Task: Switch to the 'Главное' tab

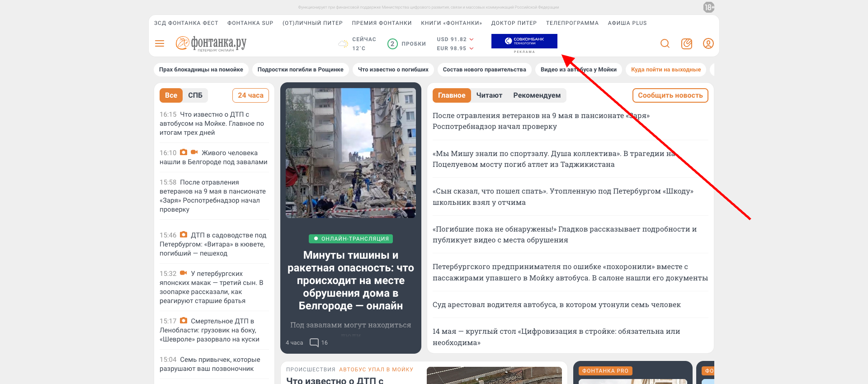Action: (x=452, y=95)
